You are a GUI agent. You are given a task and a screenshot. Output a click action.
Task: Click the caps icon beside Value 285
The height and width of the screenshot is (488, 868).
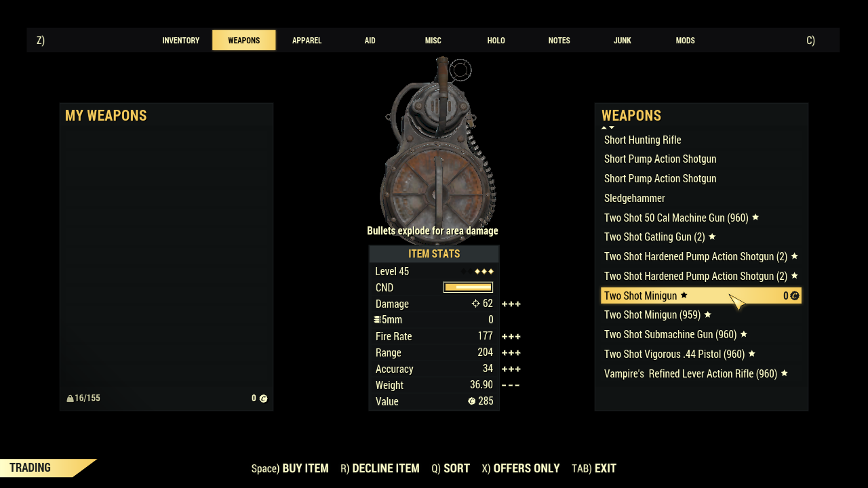coord(472,401)
